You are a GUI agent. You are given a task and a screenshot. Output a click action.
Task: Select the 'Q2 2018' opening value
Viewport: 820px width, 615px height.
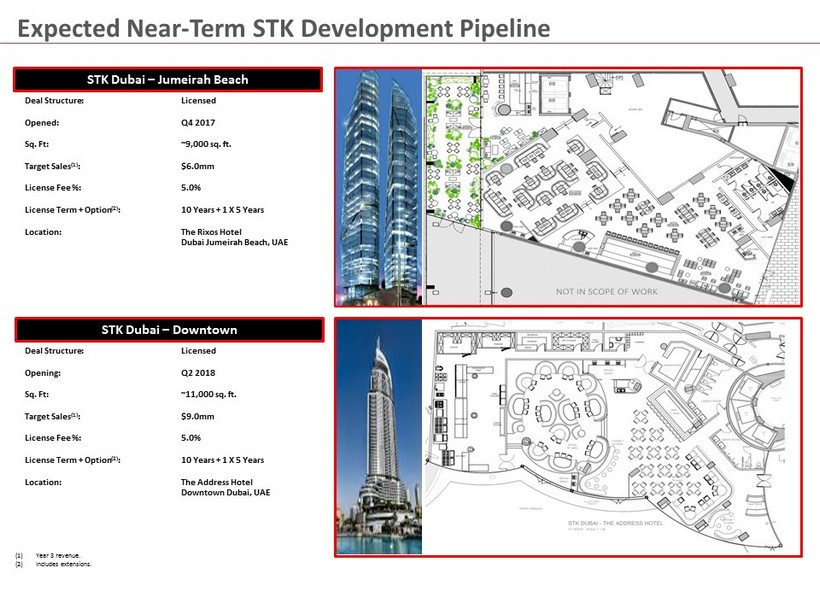click(x=198, y=373)
